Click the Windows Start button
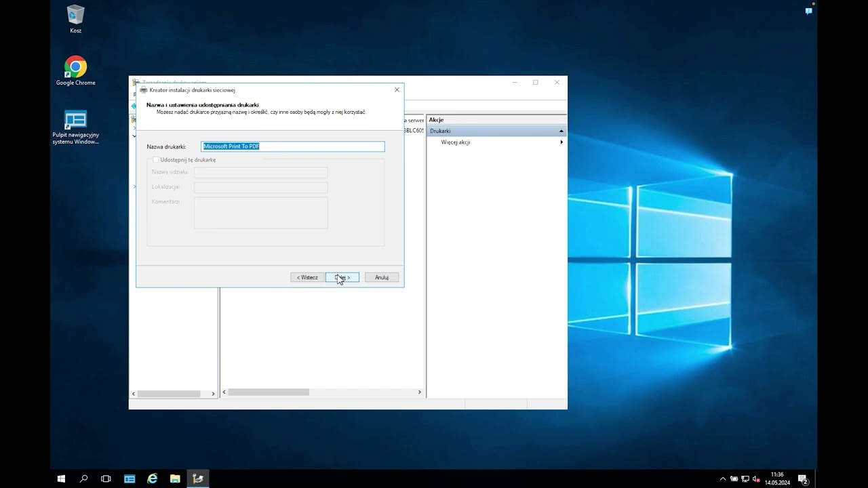 coord(61,479)
